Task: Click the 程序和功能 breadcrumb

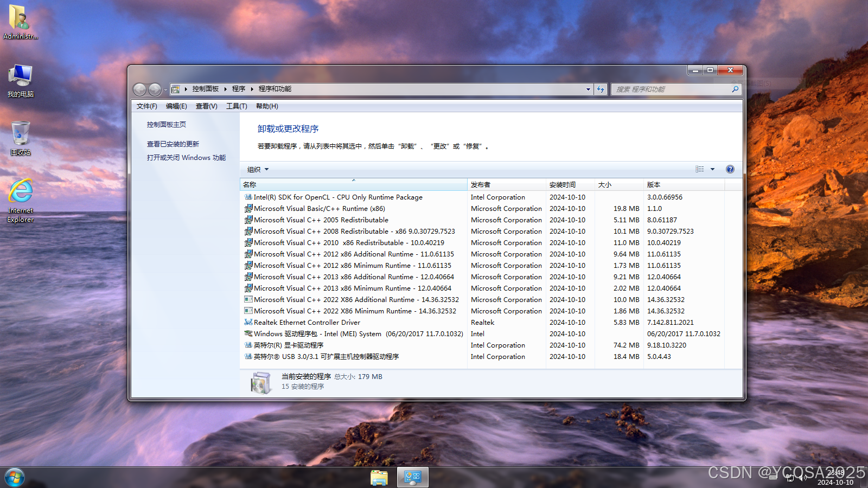Action: point(275,89)
